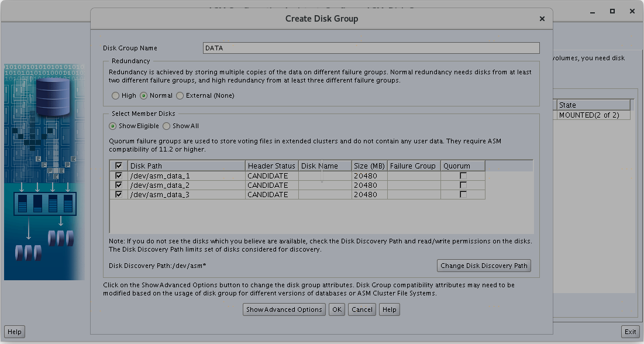Image resolution: width=644 pixels, height=344 pixels.
Task: Toggle the select-all disks header checkbox
Action: pyautogui.click(x=119, y=166)
